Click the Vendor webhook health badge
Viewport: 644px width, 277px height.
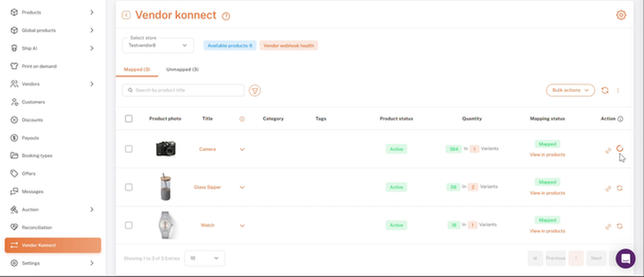(289, 46)
